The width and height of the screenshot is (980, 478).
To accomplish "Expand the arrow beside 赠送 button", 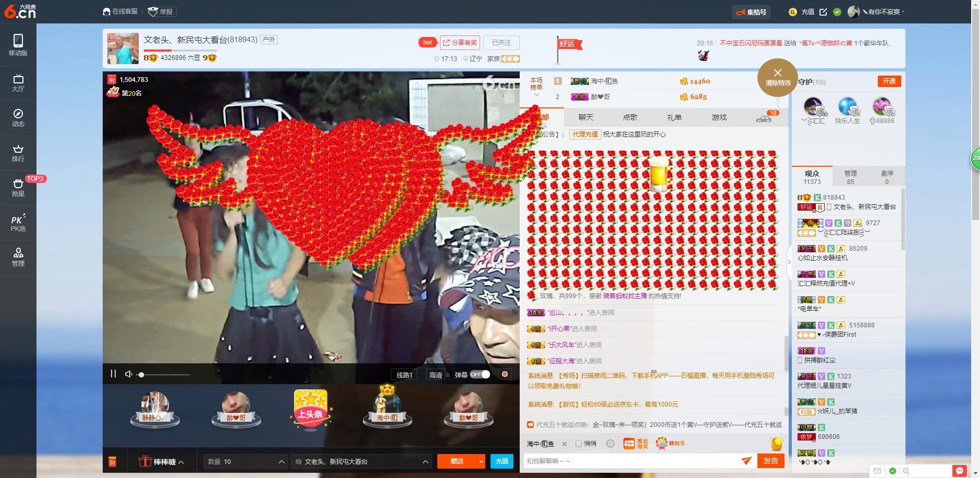I will coord(481,461).
